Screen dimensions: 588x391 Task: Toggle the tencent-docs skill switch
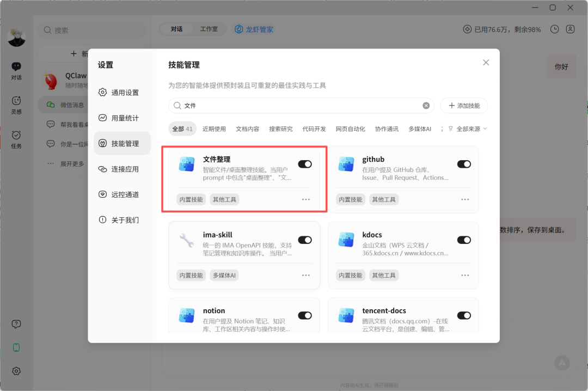tap(464, 315)
